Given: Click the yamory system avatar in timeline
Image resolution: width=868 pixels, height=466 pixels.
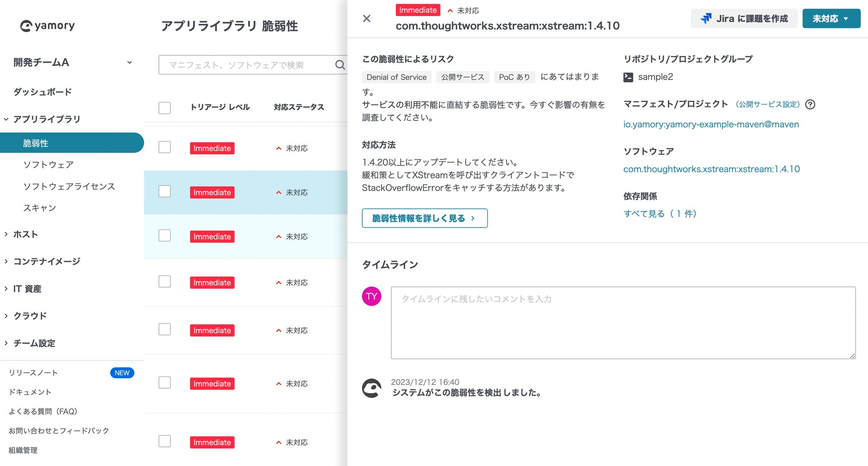Looking at the screenshot, I should pos(372,388).
